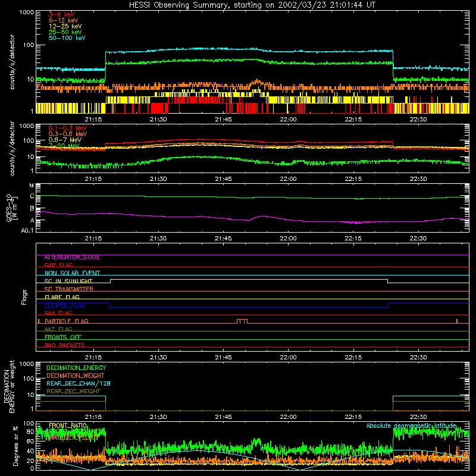Viewport: 476px width, 476px height.
Task: Click 22:30 tick under the GOES-10 panel
Action: click(418, 239)
